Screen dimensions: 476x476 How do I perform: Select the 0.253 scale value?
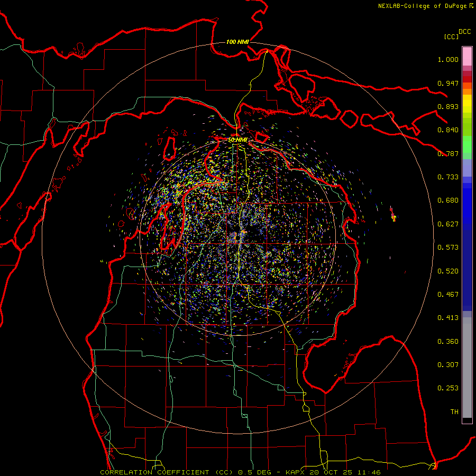[x=448, y=388]
